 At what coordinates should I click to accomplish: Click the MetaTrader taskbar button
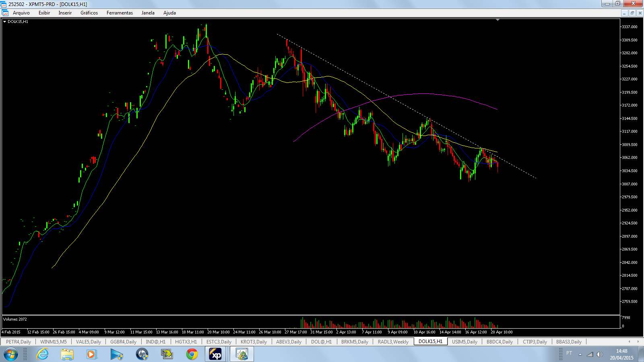coord(242,354)
